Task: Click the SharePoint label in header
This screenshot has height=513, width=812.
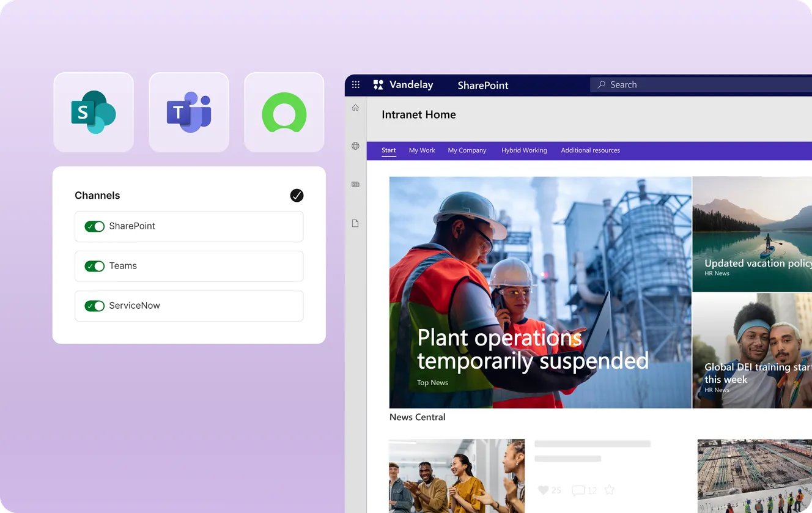Action: pos(483,86)
